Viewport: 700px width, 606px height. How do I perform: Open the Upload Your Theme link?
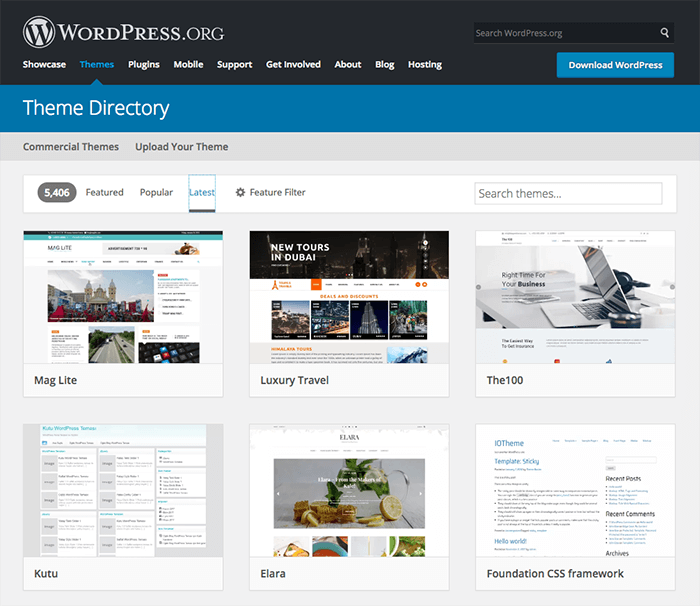pyautogui.click(x=182, y=147)
